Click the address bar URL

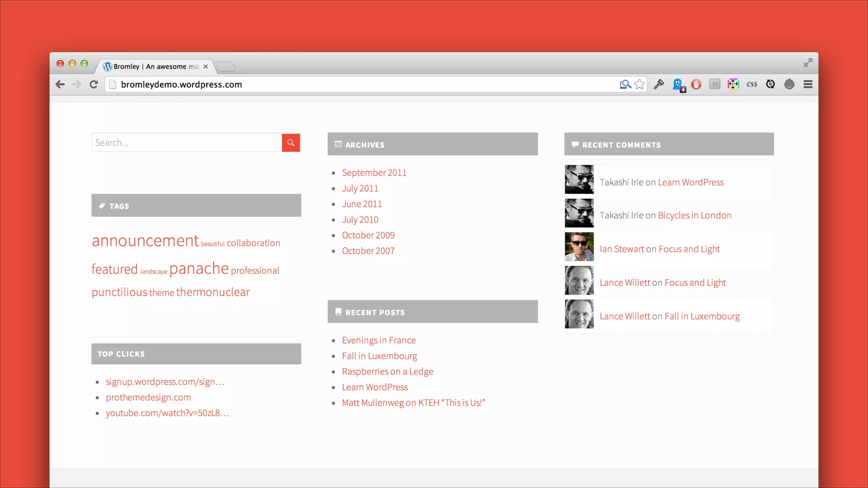click(181, 84)
